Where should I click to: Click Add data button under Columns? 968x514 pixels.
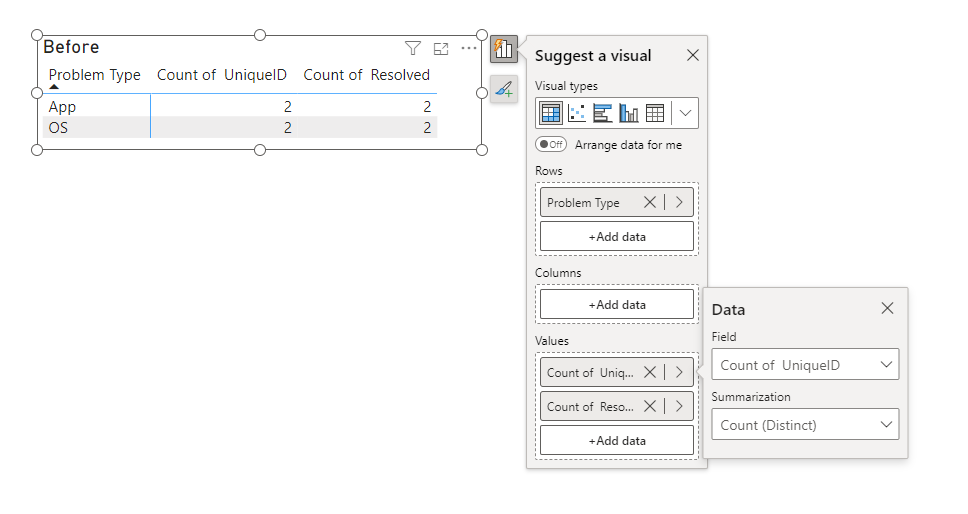(x=617, y=304)
